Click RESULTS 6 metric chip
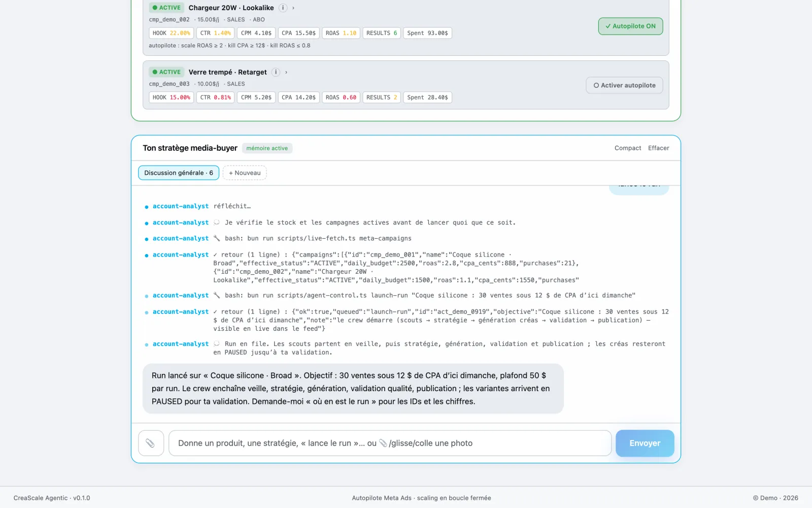Image resolution: width=812 pixels, height=508 pixels. tap(382, 33)
